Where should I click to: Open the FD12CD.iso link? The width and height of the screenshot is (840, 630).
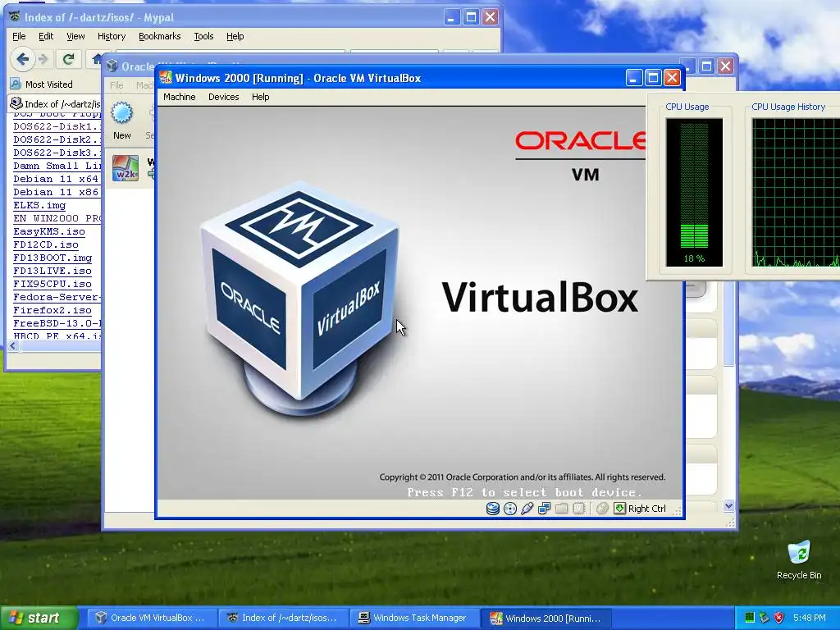pyautogui.click(x=46, y=244)
